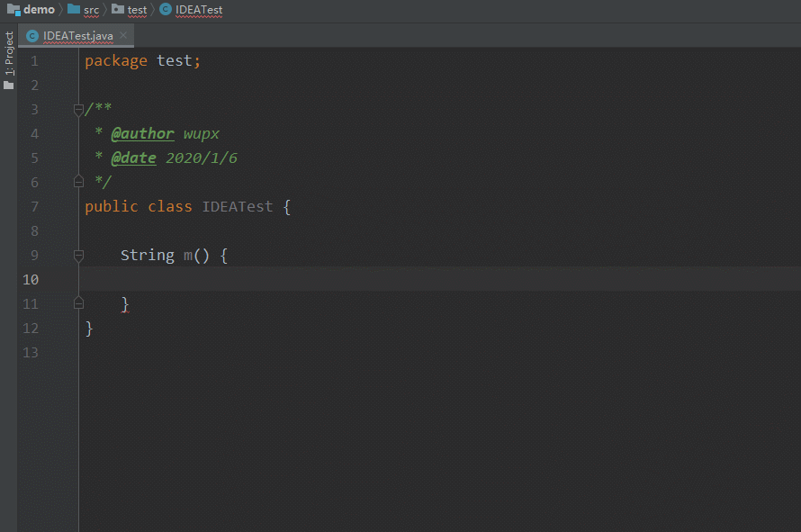Click line number 7 in the gutter
Viewport: 801px width, 532px height.
click(34, 207)
